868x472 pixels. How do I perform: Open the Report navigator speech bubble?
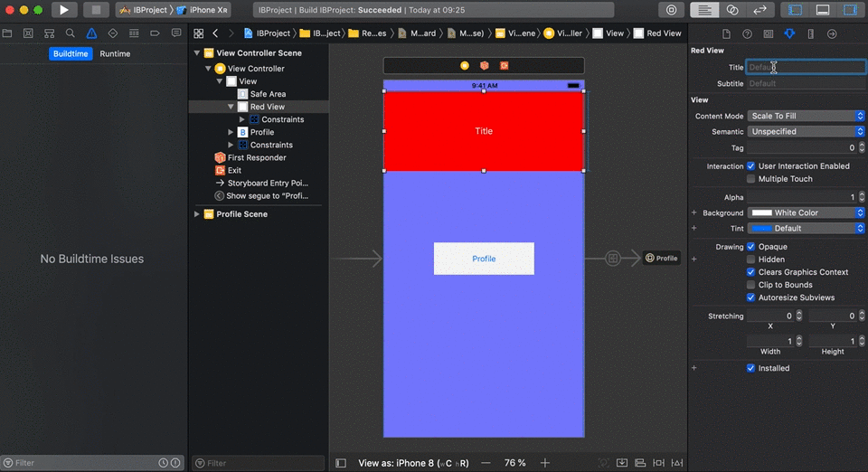click(176, 33)
